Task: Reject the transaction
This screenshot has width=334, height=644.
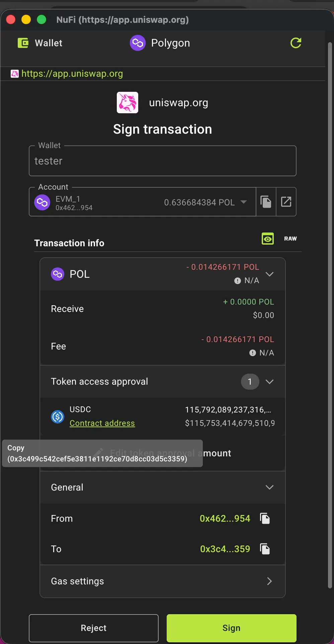Action: [93, 628]
